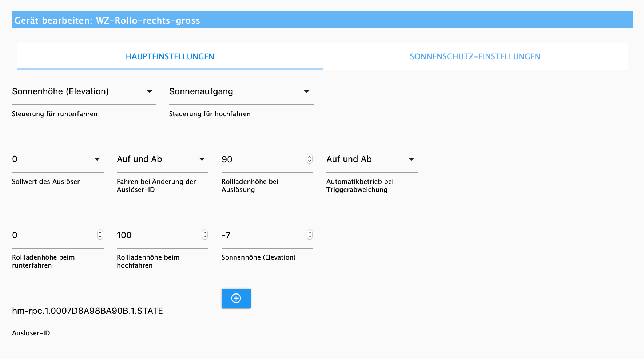Click the Rollladenhöhe beim hochfahren spinner arrows
This screenshot has width=644, height=359.
[x=205, y=235]
